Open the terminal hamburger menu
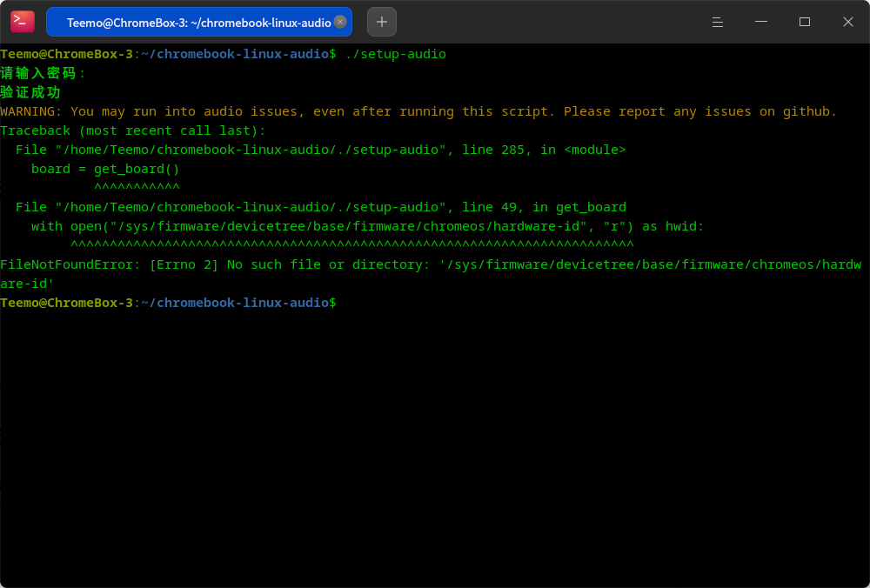 tap(718, 22)
